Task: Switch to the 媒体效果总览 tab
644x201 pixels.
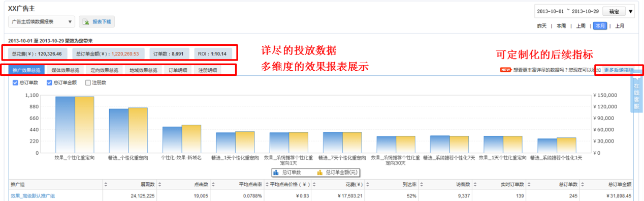Action: pos(65,70)
